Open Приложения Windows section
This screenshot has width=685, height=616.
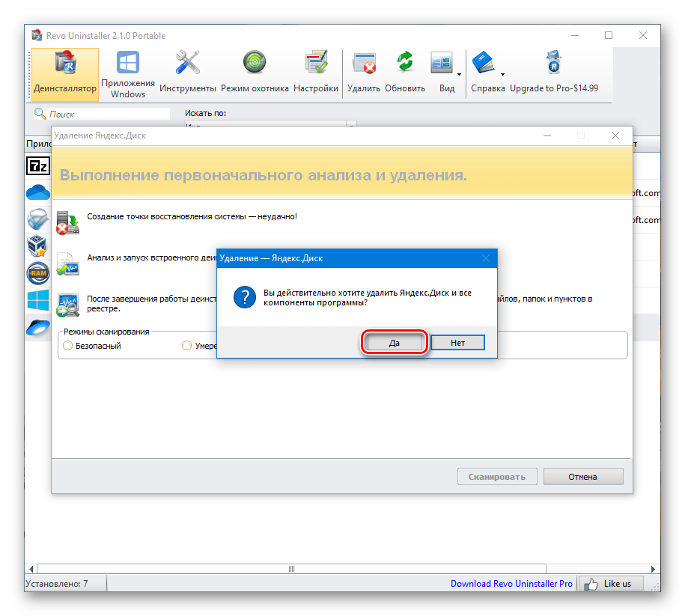(128, 74)
